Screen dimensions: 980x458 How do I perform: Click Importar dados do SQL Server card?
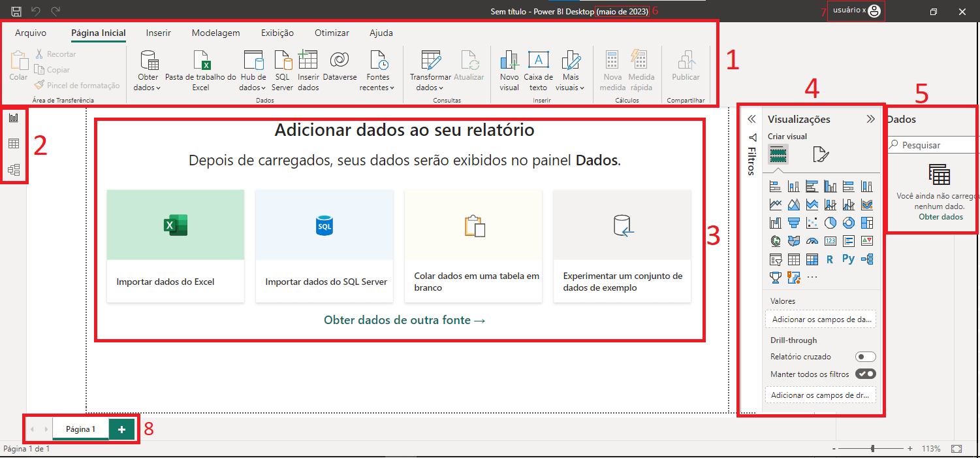point(324,246)
